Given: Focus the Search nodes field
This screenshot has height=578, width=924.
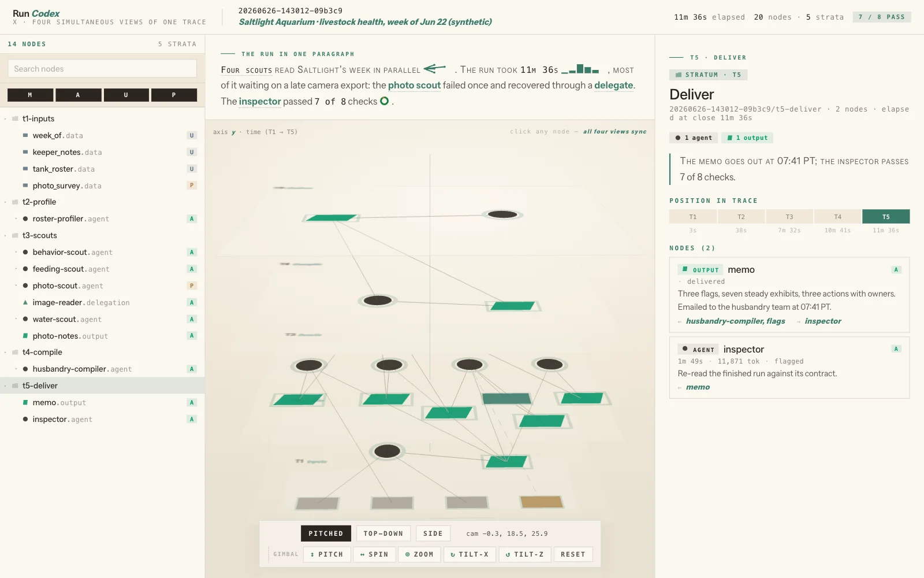Looking at the screenshot, I should point(102,69).
